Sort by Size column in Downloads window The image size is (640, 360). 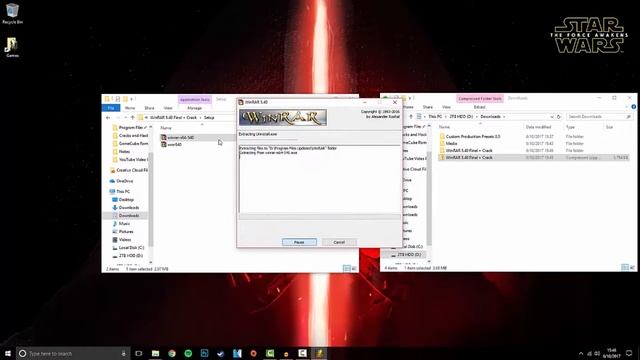609,127
